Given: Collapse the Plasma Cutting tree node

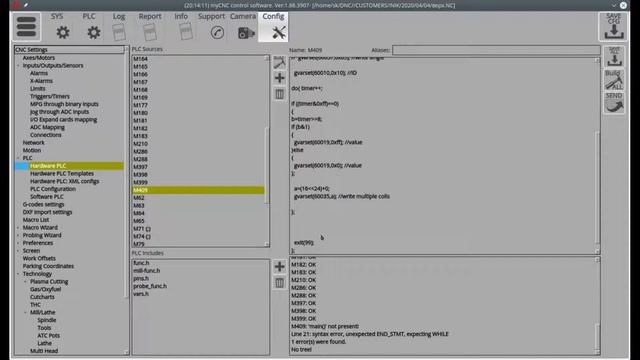Looking at the screenshot, I should [x=26, y=282].
